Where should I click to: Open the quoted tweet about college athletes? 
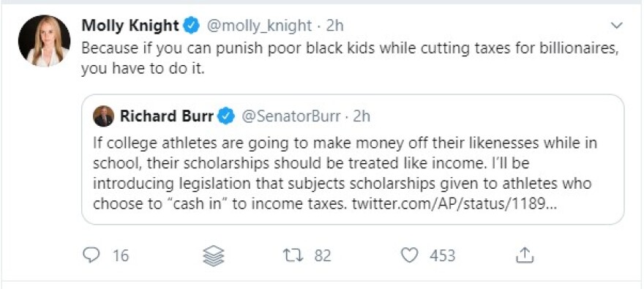tap(353, 159)
